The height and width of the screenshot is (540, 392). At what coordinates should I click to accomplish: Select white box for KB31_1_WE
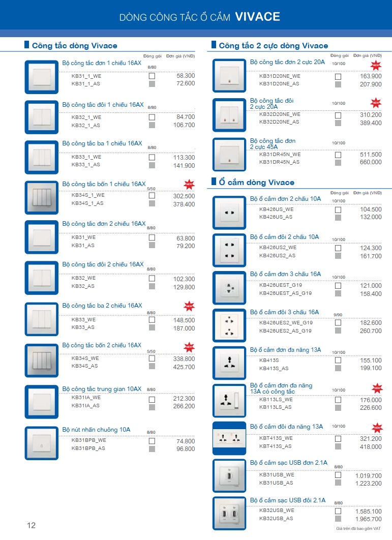point(152,76)
